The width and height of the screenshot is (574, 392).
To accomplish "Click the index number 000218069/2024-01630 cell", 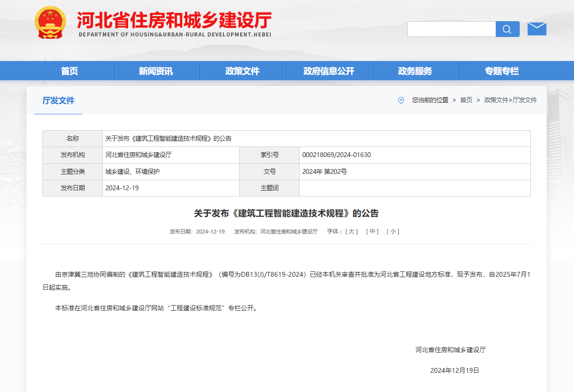I will [336, 155].
